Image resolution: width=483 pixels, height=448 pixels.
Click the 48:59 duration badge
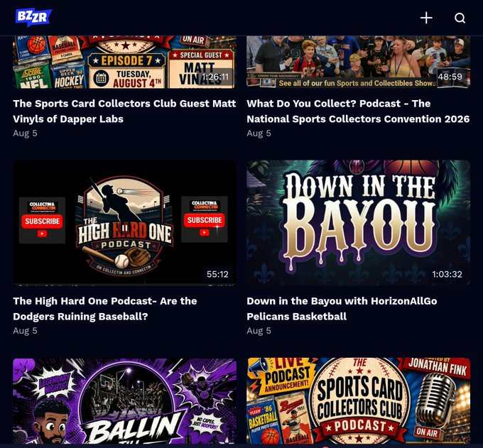[x=450, y=77]
